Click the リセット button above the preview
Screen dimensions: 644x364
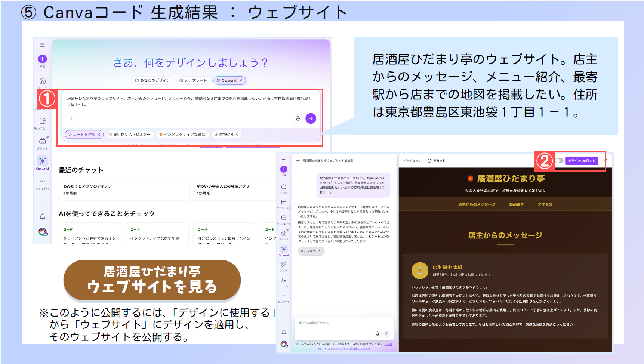(x=436, y=161)
